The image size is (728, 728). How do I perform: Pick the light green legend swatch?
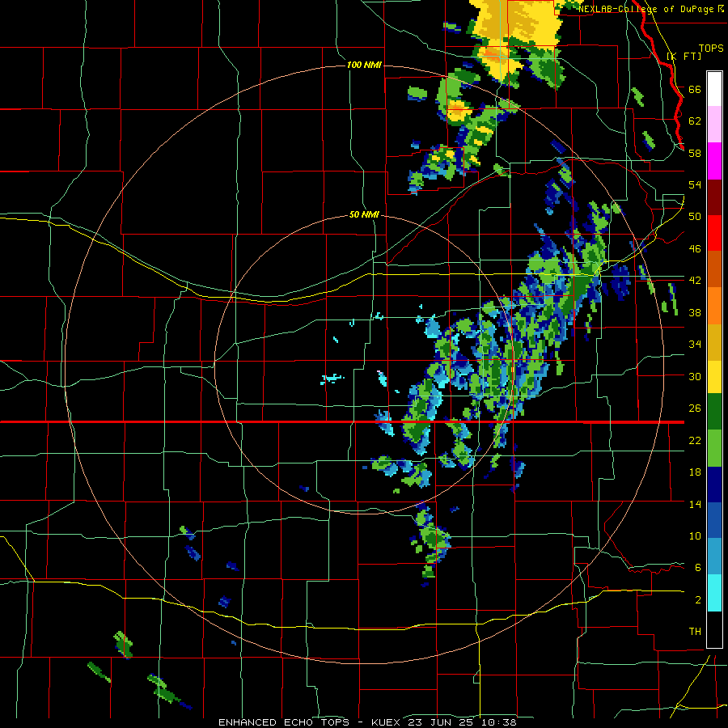point(714,448)
